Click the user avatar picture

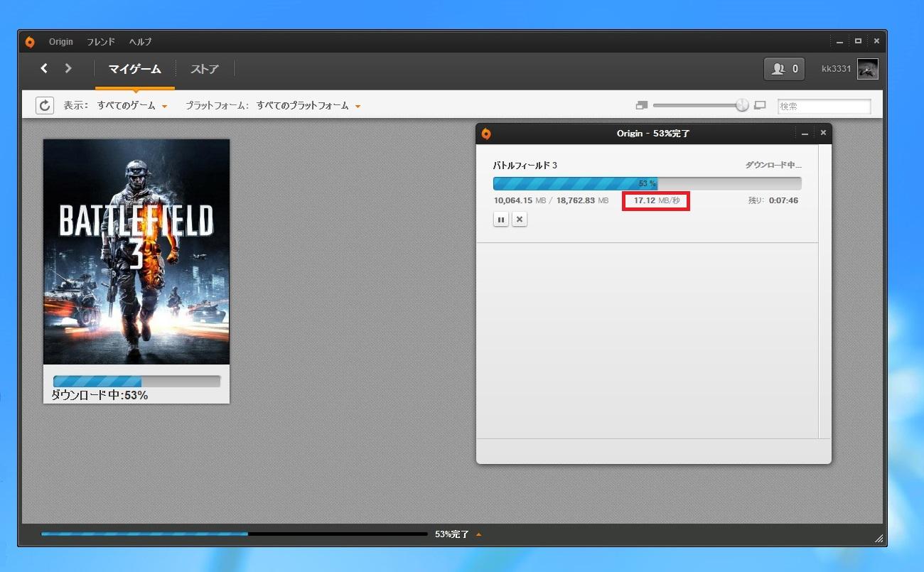tap(868, 69)
